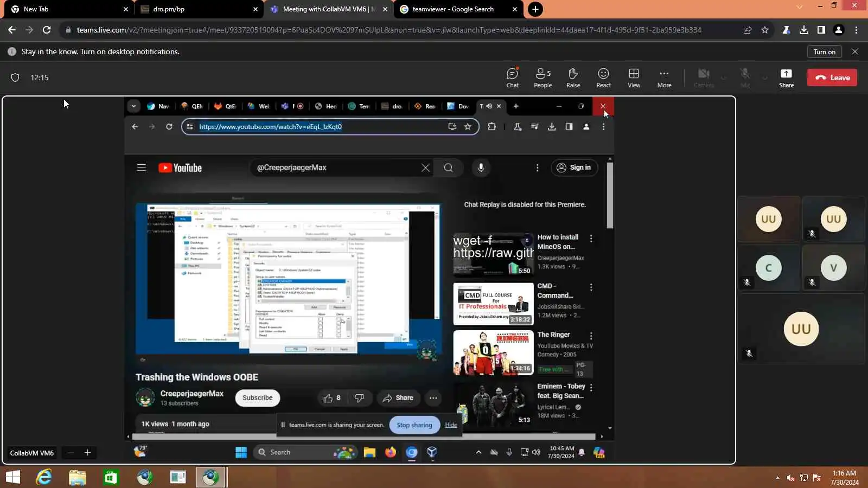
Task: Click the YouTube logo
Action: pos(180,168)
